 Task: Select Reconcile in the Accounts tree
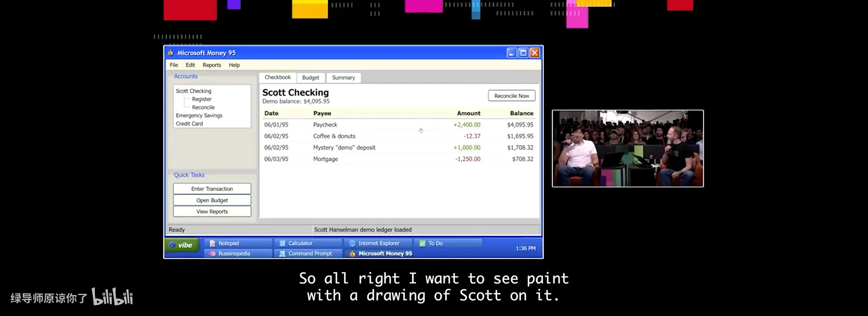(203, 107)
